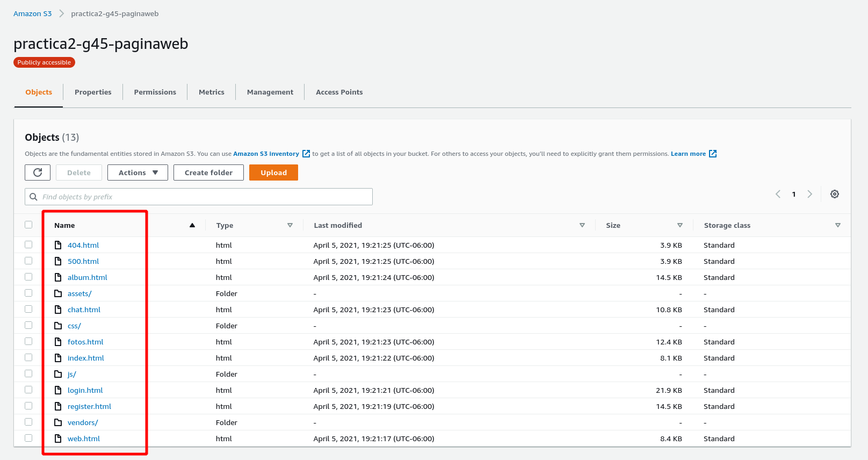
Task: Click file icon of 404.html
Action: [58, 245]
